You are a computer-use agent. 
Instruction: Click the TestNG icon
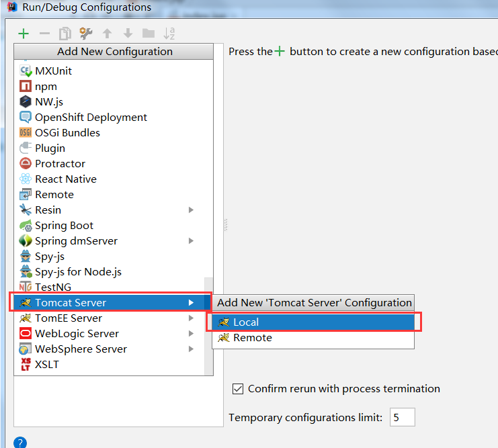[x=26, y=287]
